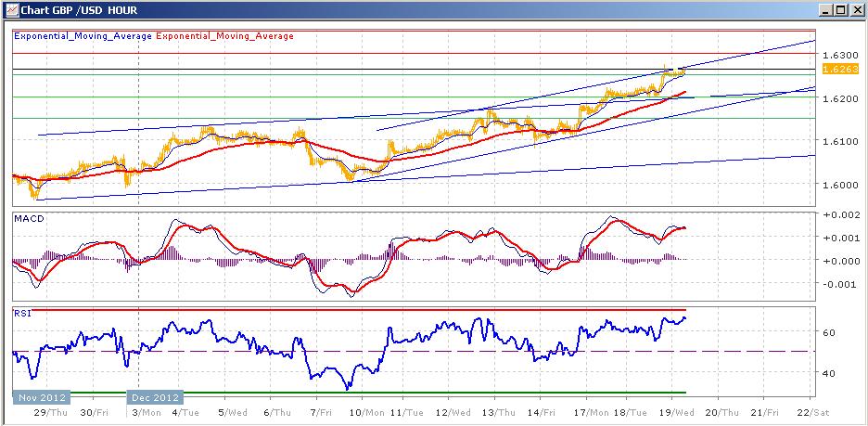The image size is (868, 426).
Task: Click the -0.001 MACD scale value
Action: click(x=840, y=284)
